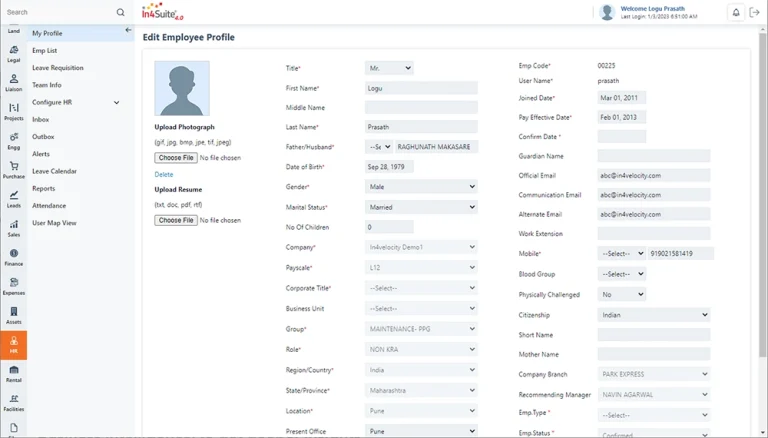Open the Blood Group dropdown
The height and width of the screenshot is (438, 768).
(x=622, y=274)
